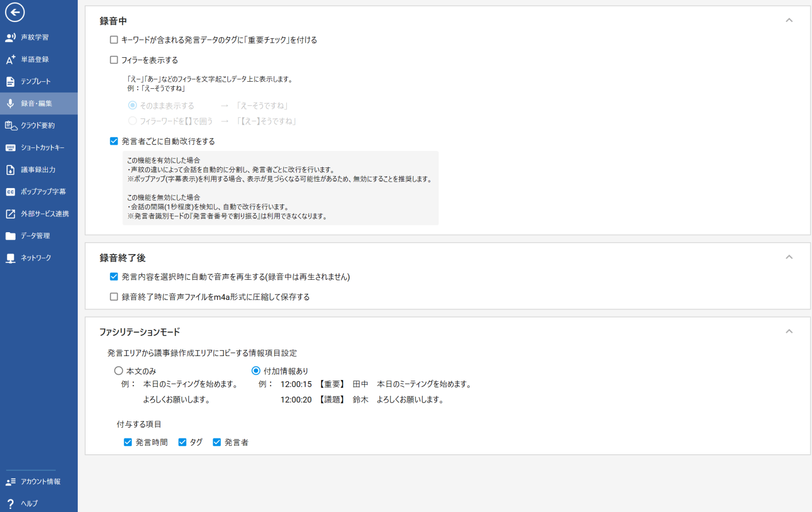
Task: Open the 声紋学習 voiceprint icon
Action: [11, 37]
